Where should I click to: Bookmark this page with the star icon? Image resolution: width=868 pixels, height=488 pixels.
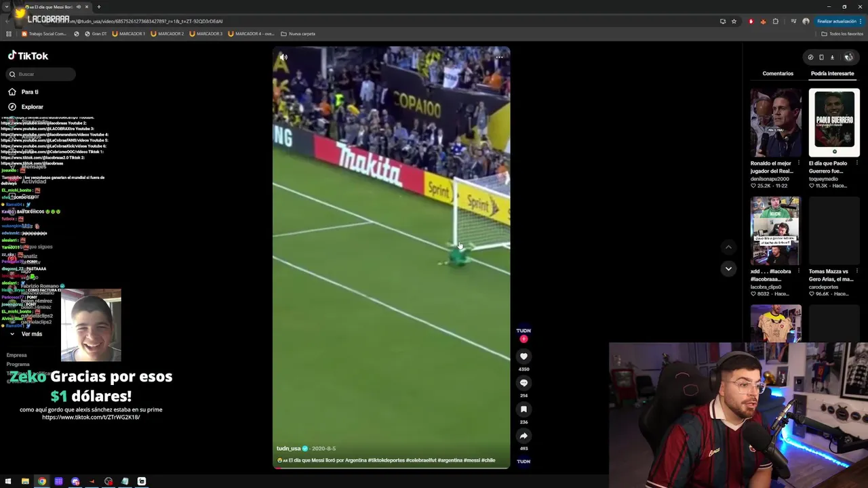click(x=734, y=21)
